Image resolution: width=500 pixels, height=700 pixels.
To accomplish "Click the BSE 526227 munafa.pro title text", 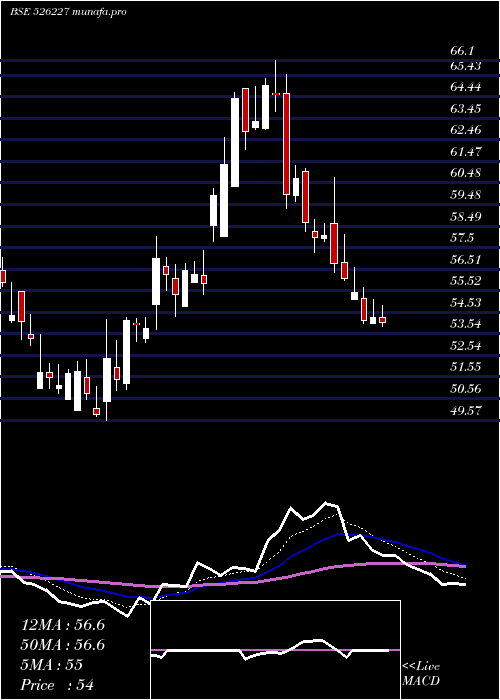I will [68, 12].
